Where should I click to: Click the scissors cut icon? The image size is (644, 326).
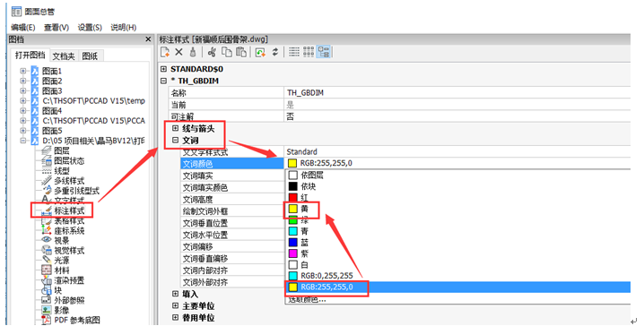tap(212, 52)
